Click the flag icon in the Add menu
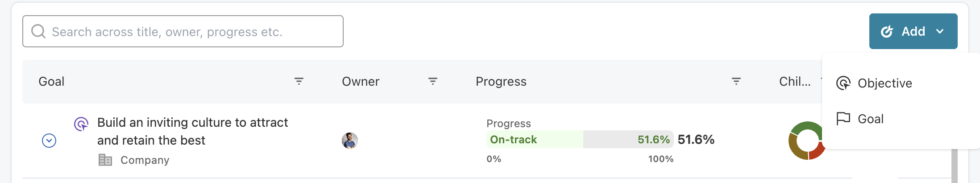Screen dimensions: 980x183 [x=843, y=119]
